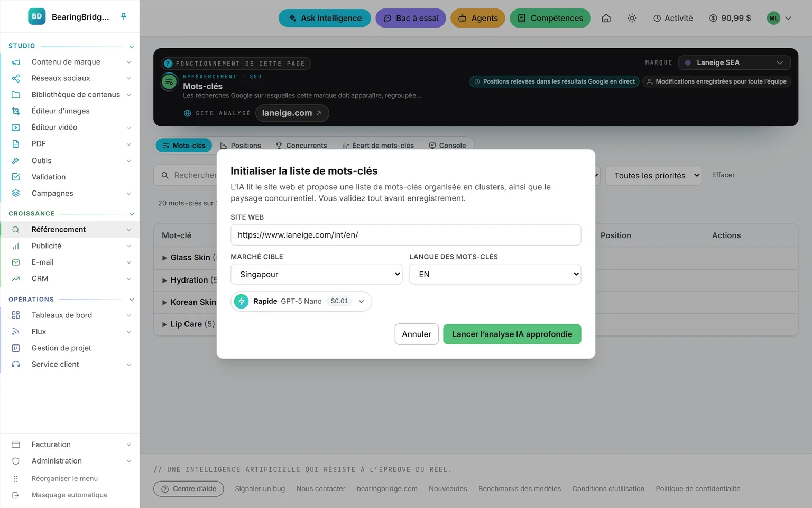The height and width of the screenshot is (508, 812).
Task: Open the laneige.com analyzed site link
Action: [292, 113]
